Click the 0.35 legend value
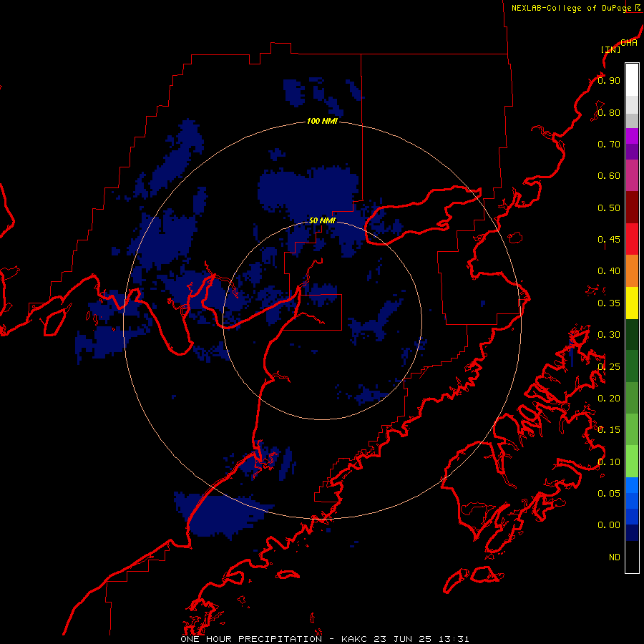The width and height of the screenshot is (644, 644). (x=609, y=303)
